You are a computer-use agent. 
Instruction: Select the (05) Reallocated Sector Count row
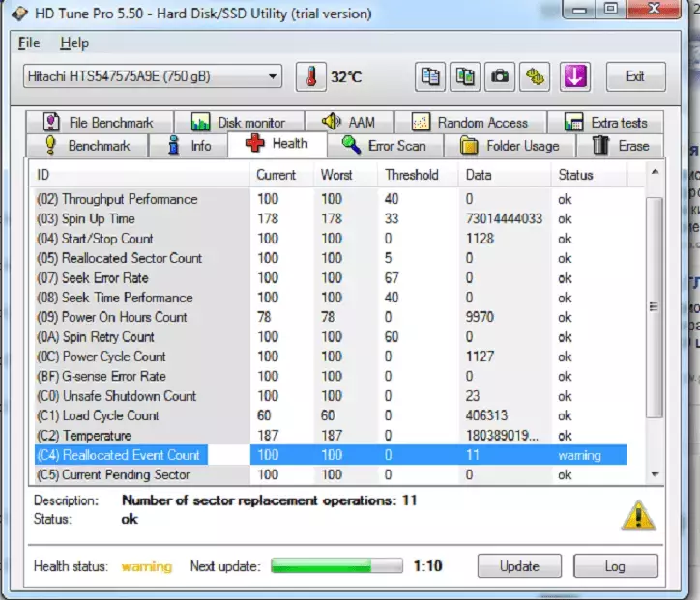pyautogui.click(x=331, y=258)
